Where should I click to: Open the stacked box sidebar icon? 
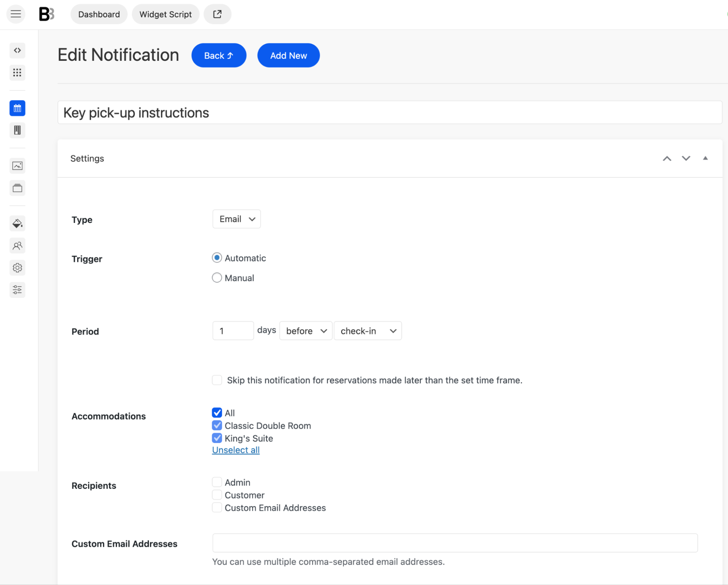pos(17,188)
